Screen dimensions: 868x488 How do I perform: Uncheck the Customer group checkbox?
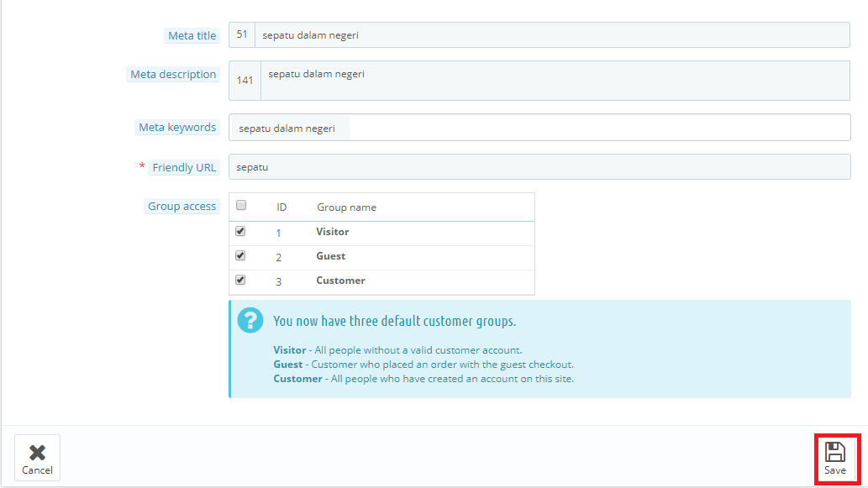(241, 280)
